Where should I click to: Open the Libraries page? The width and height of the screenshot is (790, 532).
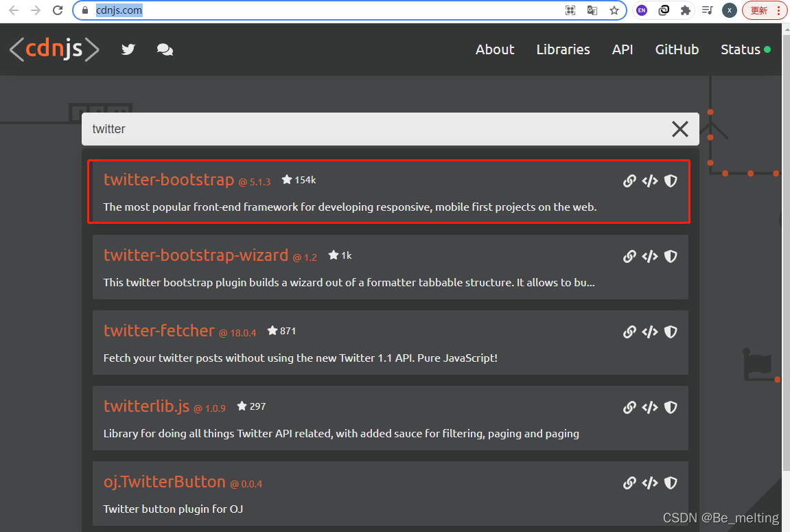pos(563,49)
